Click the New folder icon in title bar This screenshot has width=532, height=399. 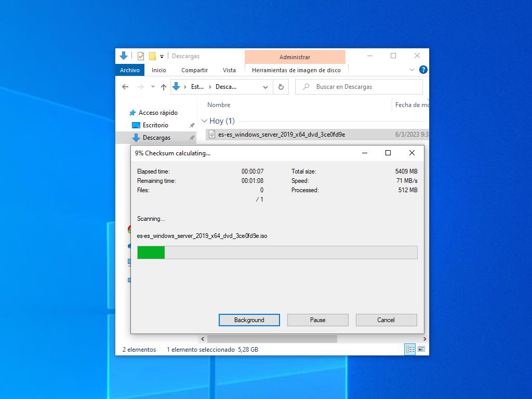pyautogui.click(x=152, y=56)
